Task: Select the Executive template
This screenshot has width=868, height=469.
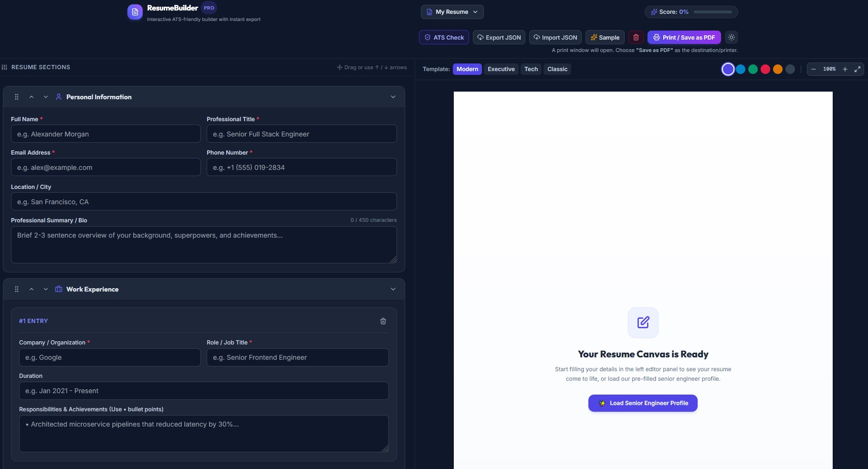Action: tap(501, 69)
